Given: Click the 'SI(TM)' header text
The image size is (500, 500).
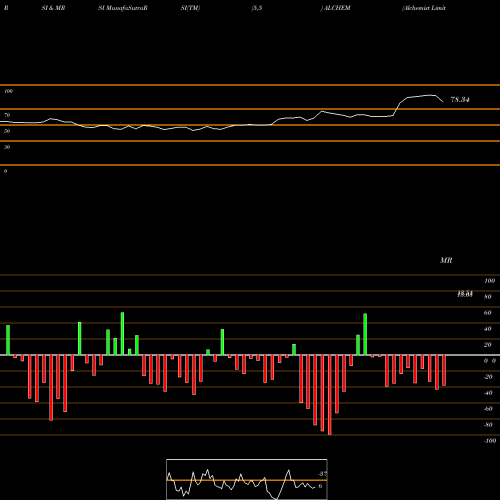Looking at the screenshot, I should (x=190, y=8).
